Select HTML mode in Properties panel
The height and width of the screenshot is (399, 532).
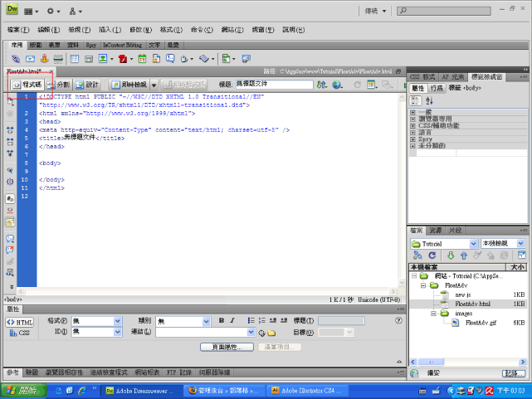pos(20,323)
